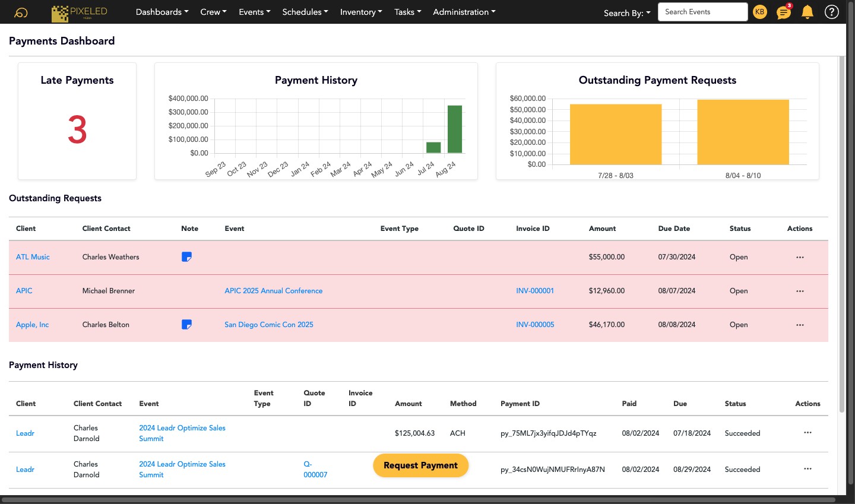
Task: Open actions menu for ATL Music row
Action: (800, 258)
